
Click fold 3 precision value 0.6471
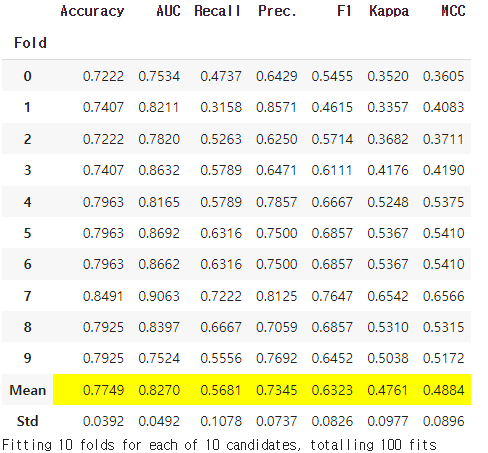pos(277,170)
